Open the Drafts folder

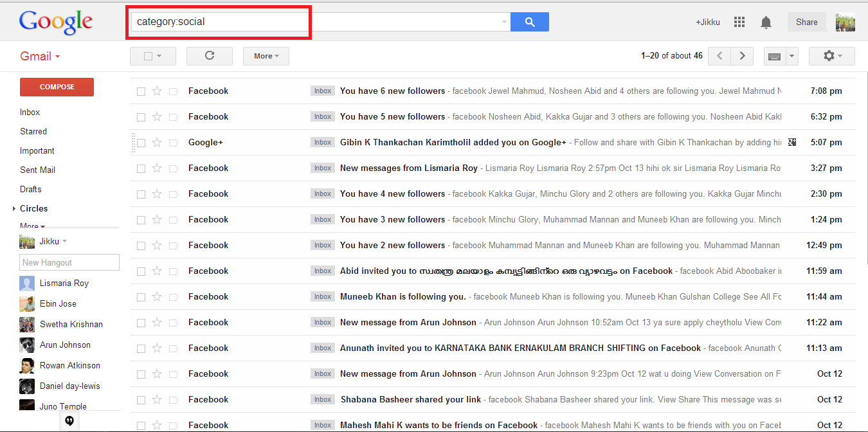point(31,189)
